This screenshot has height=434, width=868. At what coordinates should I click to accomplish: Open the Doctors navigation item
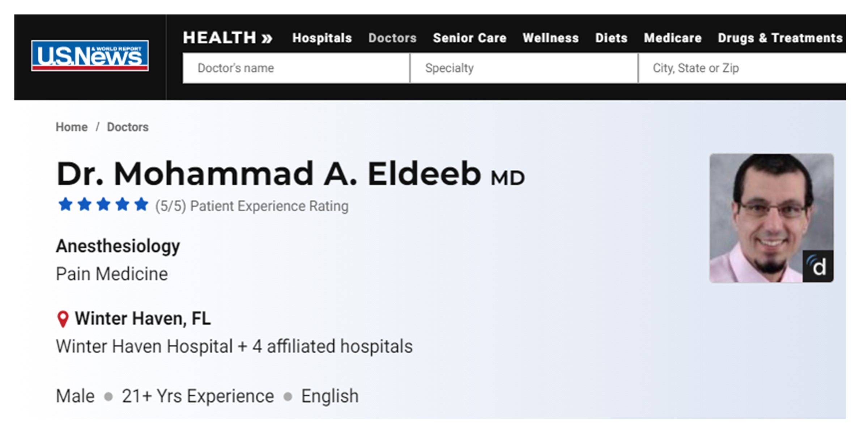[x=392, y=38]
